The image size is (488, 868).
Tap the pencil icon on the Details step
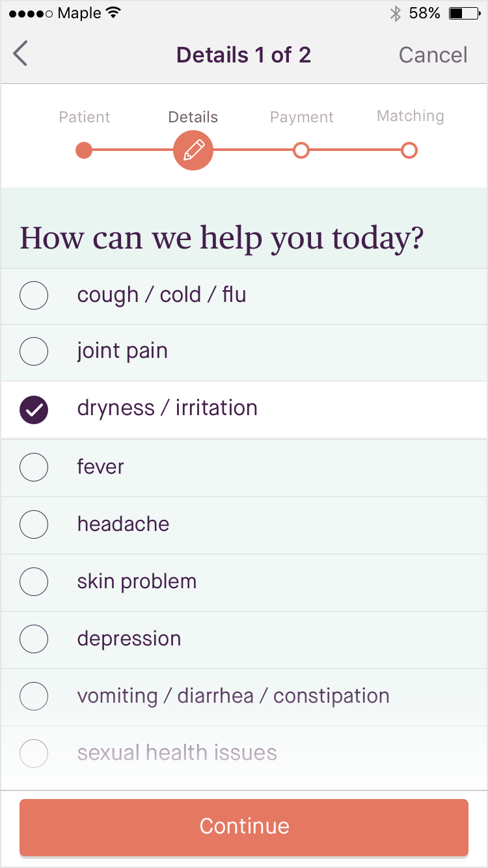(193, 150)
